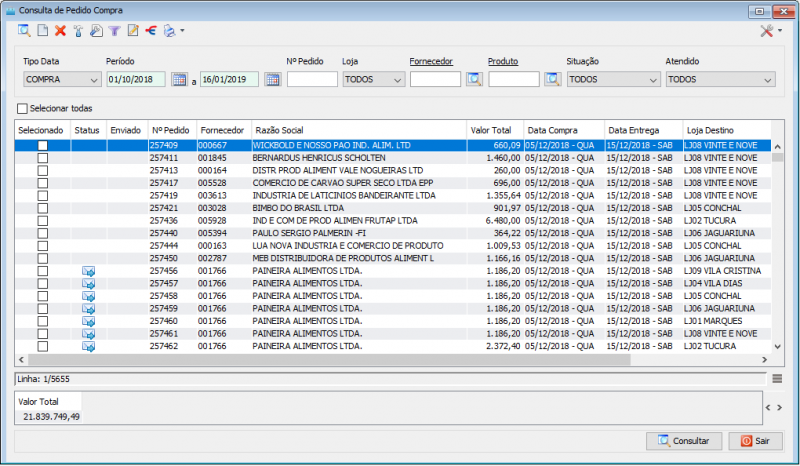Screen dimensions: 800x466
Task: Click the hammer tools toolbar icon
Action: coord(78,31)
